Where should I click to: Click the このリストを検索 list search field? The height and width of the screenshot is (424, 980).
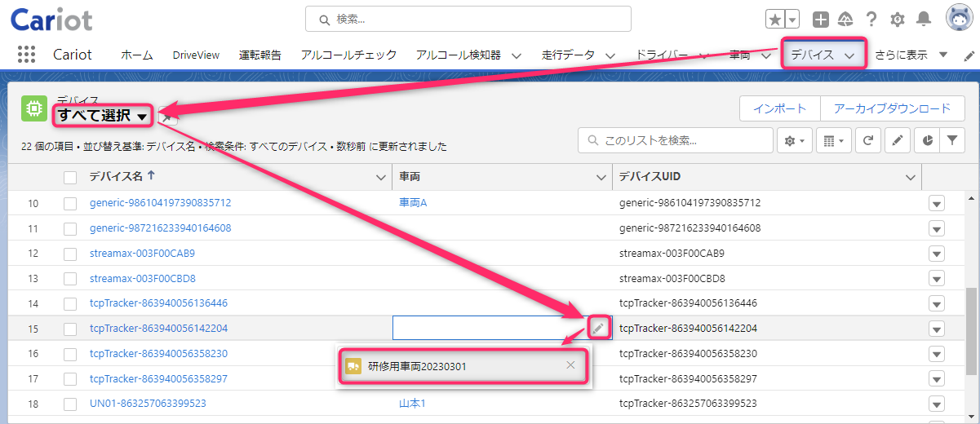point(676,140)
